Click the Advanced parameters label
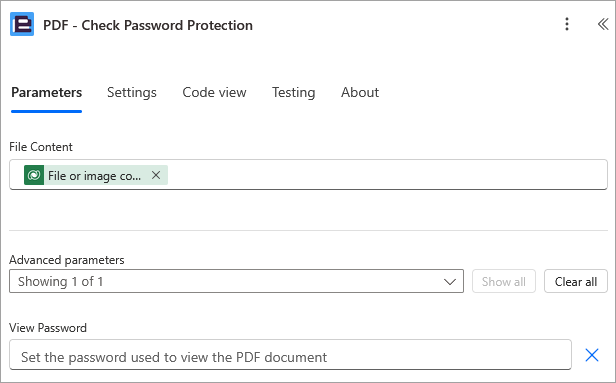Viewport: 616px width, 383px height. click(x=67, y=260)
